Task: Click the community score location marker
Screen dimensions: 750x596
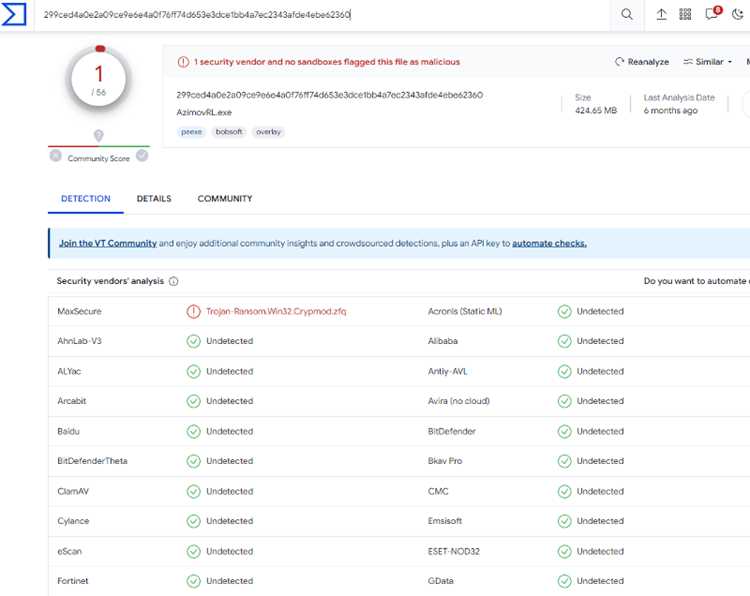Action: 99,136
